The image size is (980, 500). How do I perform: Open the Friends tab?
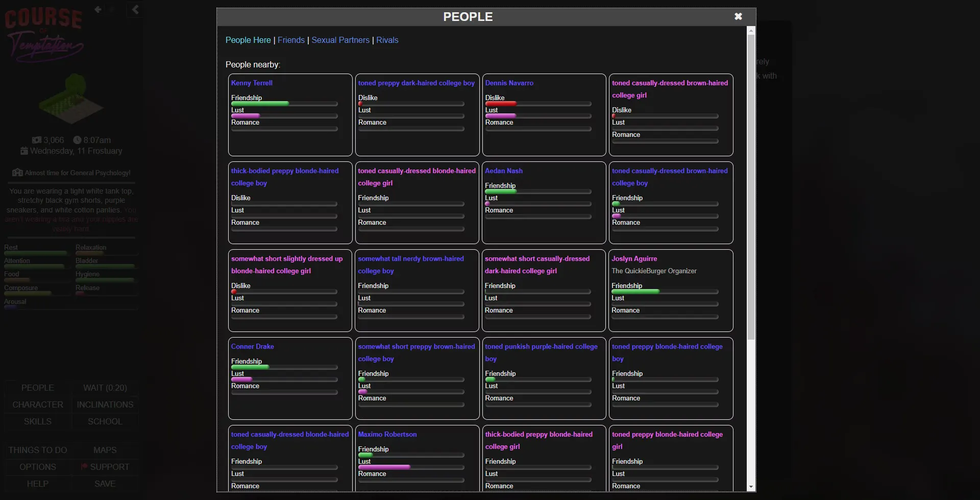point(291,40)
